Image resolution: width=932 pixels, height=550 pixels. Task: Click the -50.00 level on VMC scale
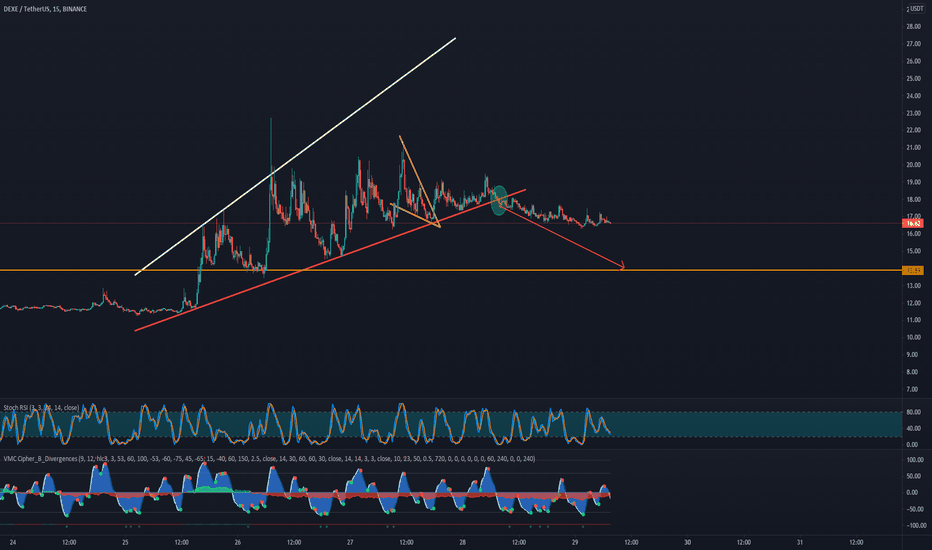[x=915, y=509]
